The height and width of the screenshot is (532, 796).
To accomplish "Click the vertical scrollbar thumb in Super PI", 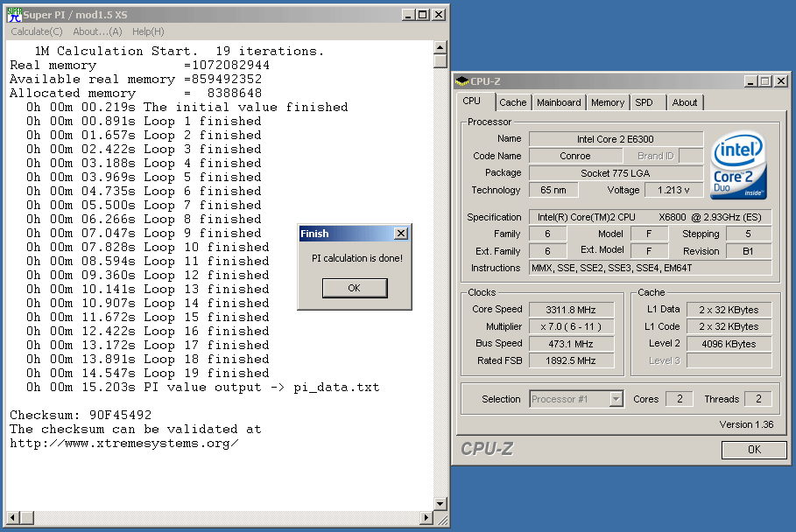I will (440, 61).
